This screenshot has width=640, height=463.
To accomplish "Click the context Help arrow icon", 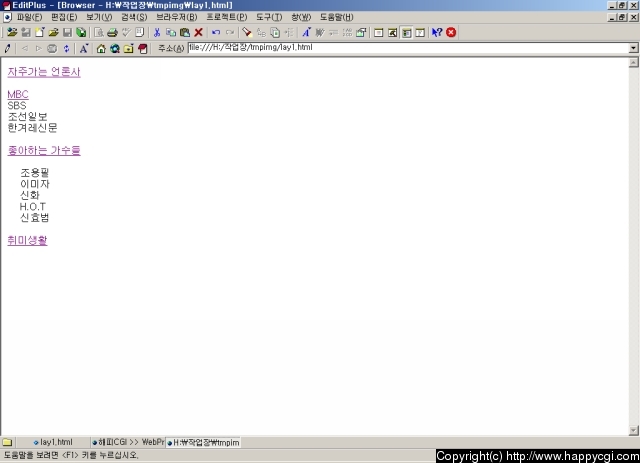I will tap(437, 32).
